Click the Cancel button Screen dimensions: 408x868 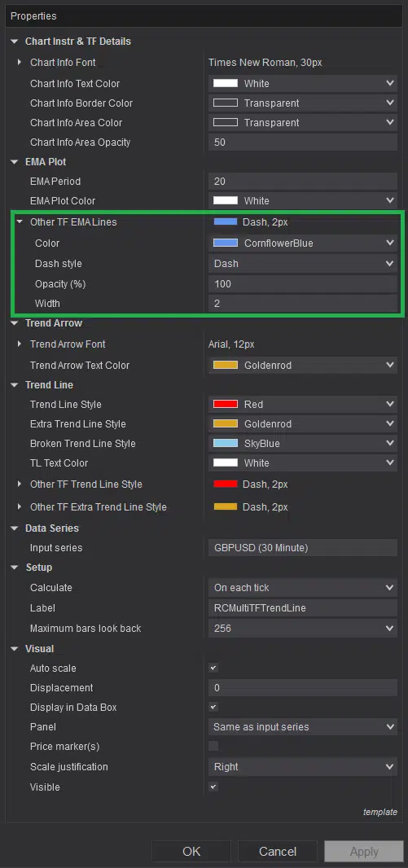[278, 852]
